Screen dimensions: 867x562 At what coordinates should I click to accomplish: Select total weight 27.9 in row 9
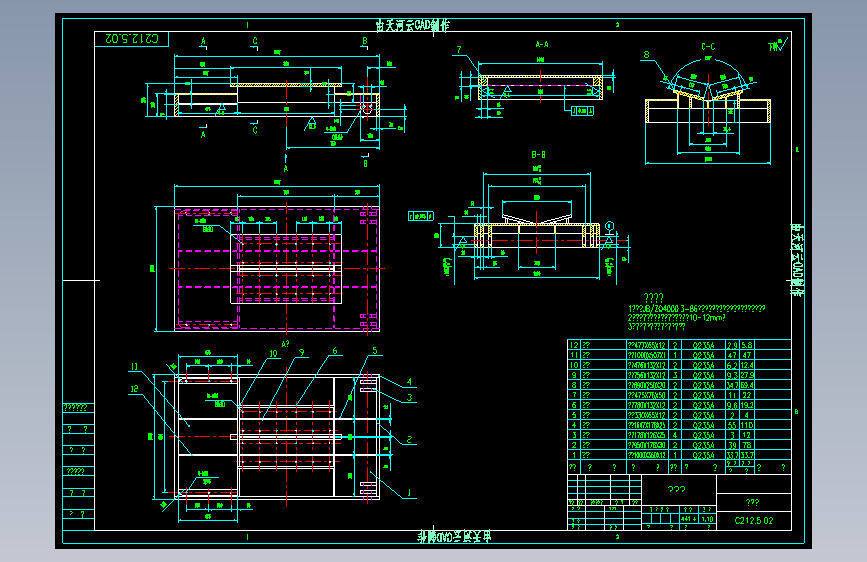[x=746, y=375]
